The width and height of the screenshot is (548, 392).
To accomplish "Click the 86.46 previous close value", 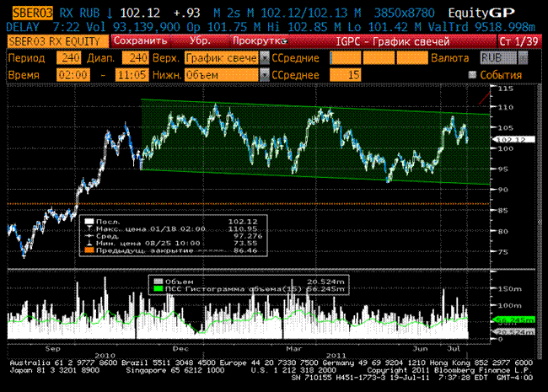I will coord(245,250).
